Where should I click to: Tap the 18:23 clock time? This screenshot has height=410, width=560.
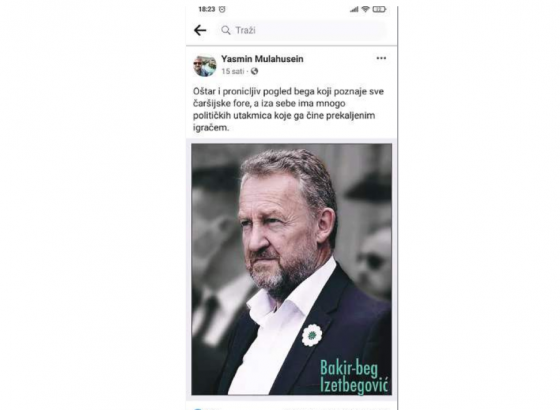pyautogui.click(x=207, y=9)
